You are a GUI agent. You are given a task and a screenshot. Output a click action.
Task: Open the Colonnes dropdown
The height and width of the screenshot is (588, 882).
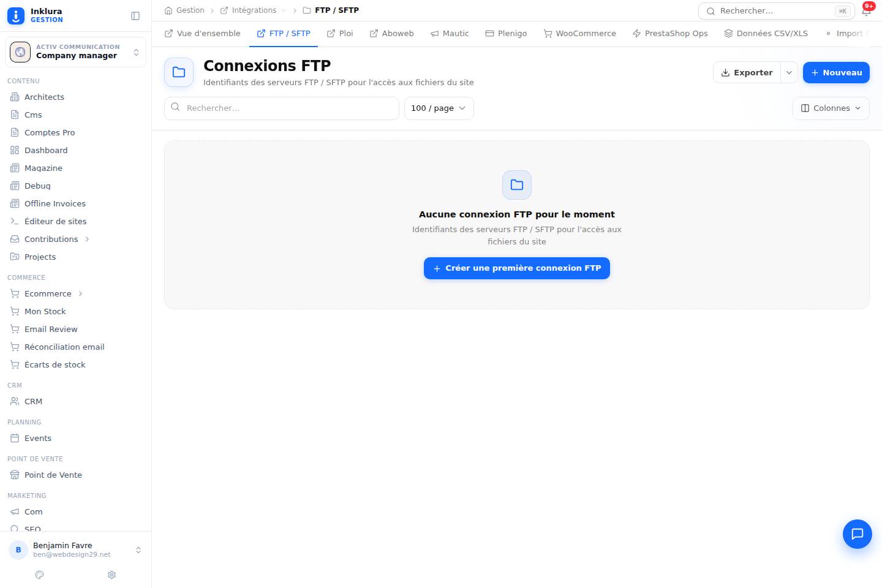pos(831,108)
